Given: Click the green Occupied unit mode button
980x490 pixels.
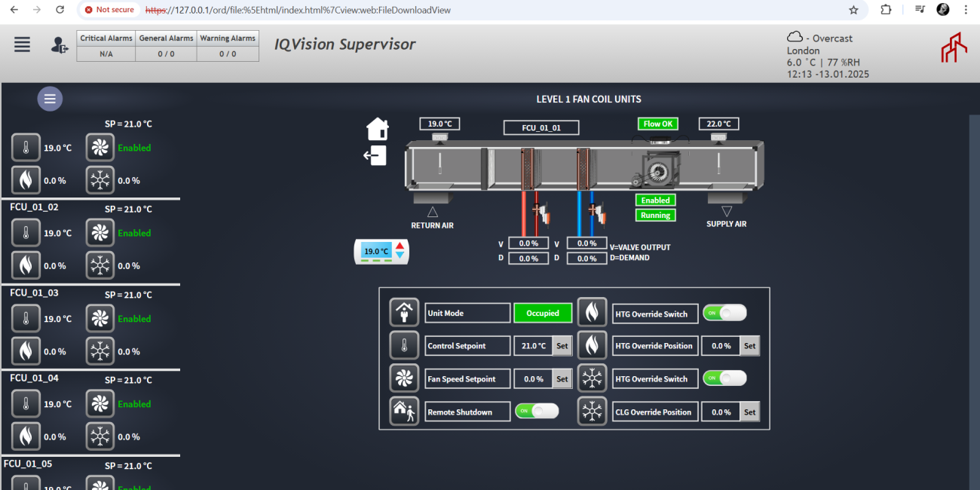Looking at the screenshot, I should [543, 313].
